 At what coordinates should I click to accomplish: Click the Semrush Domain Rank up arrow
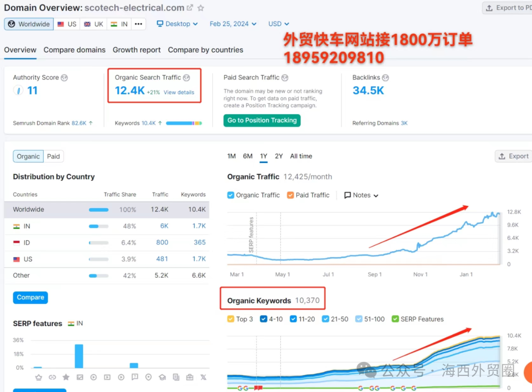[91, 123]
